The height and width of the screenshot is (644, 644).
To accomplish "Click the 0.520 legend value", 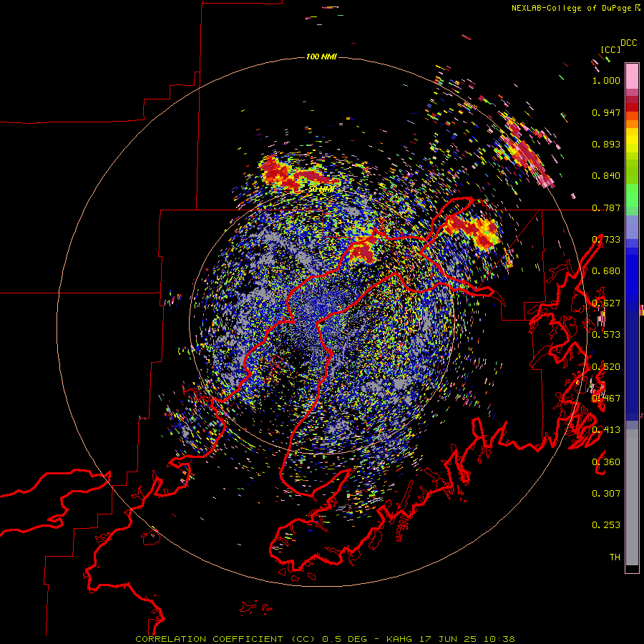I will pos(606,366).
